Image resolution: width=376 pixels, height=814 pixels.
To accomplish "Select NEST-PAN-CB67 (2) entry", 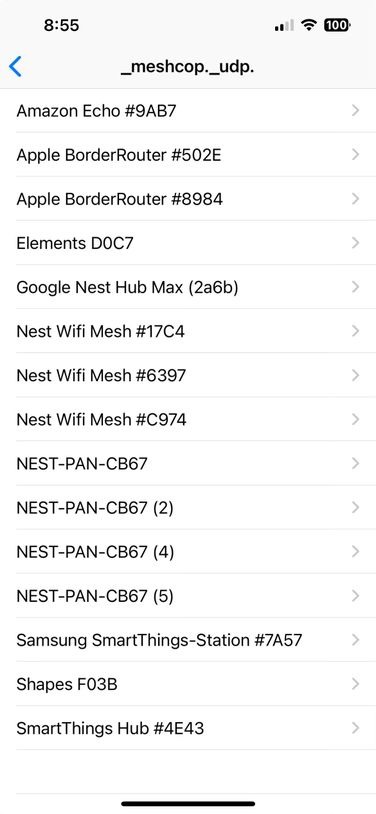I will [x=188, y=507].
